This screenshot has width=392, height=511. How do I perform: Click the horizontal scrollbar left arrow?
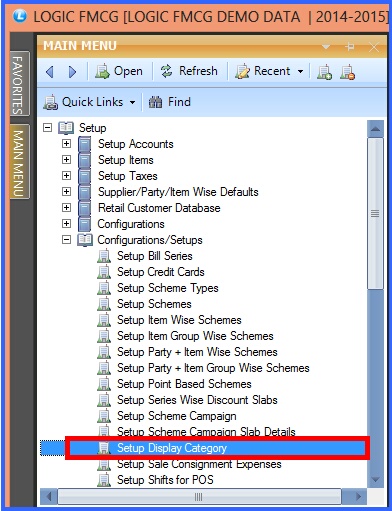pyautogui.click(x=49, y=497)
